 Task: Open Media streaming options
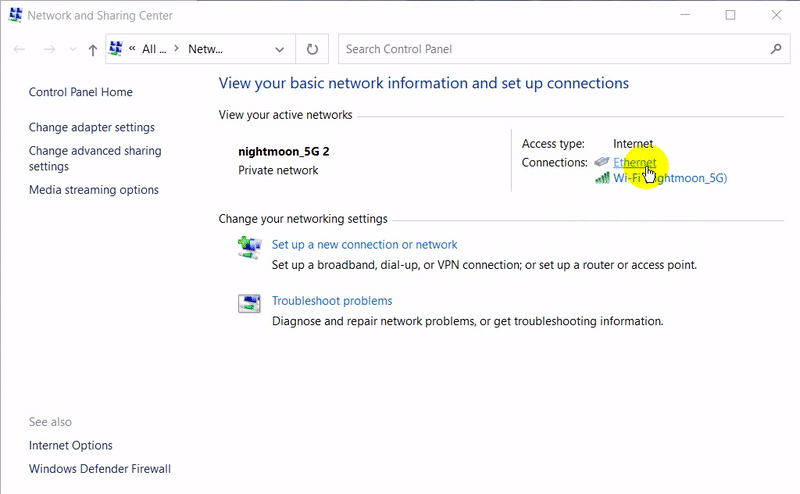click(94, 190)
